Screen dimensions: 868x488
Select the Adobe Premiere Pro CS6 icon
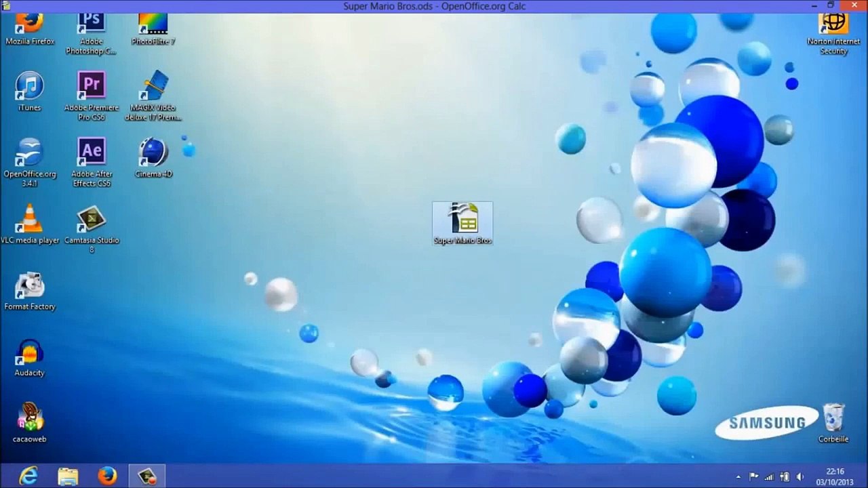tap(92, 96)
